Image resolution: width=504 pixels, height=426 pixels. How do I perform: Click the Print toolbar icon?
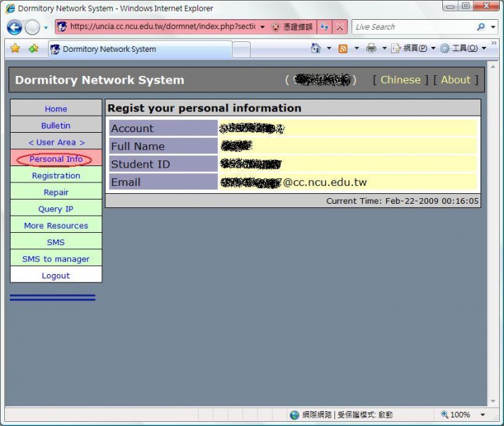(371, 48)
